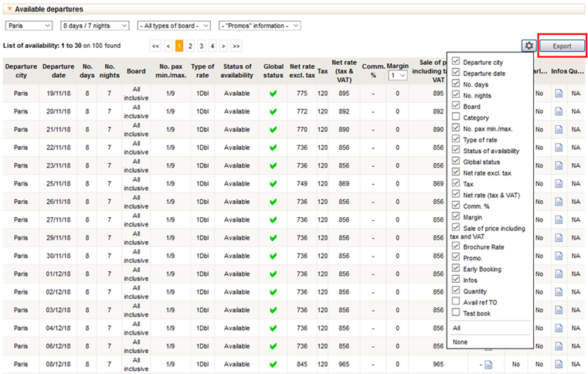Viewport: 588px width, 374px height.
Task: Go to page 3 of results
Action: coord(201,46)
